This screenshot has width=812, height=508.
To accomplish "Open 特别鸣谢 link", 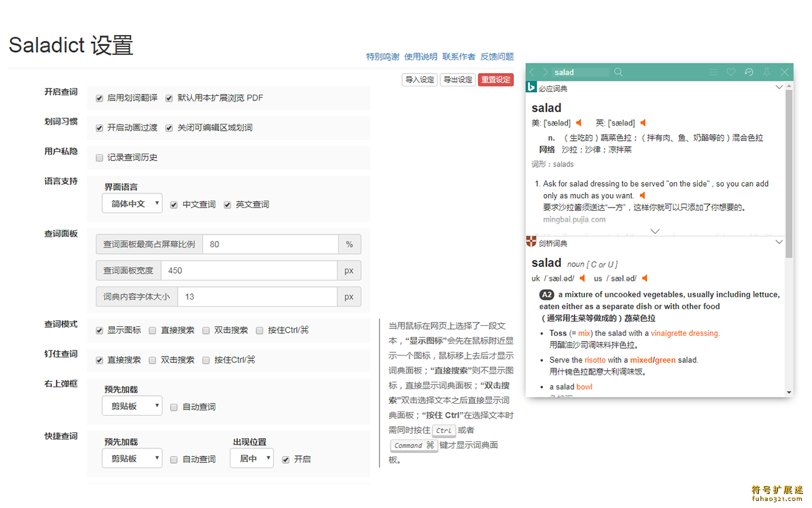I will (383, 57).
